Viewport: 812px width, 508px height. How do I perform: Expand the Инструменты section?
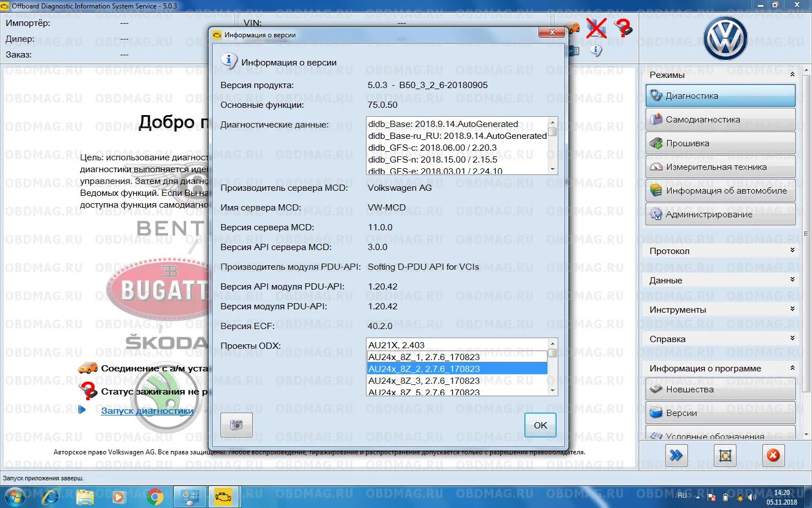pyautogui.click(x=792, y=309)
